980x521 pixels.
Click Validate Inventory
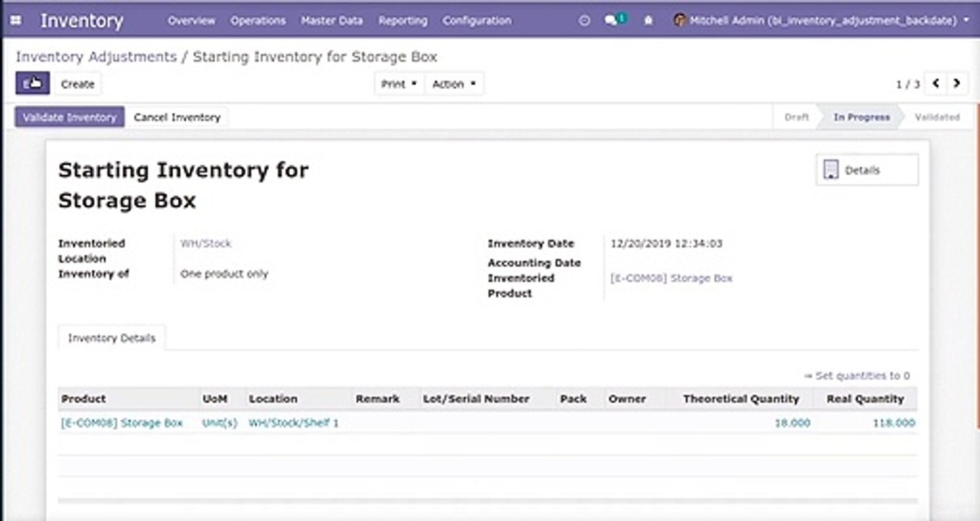pos(69,117)
